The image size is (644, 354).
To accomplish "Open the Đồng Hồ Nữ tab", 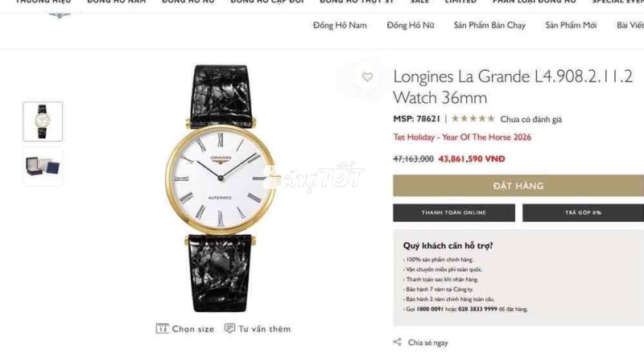I will (411, 26).
